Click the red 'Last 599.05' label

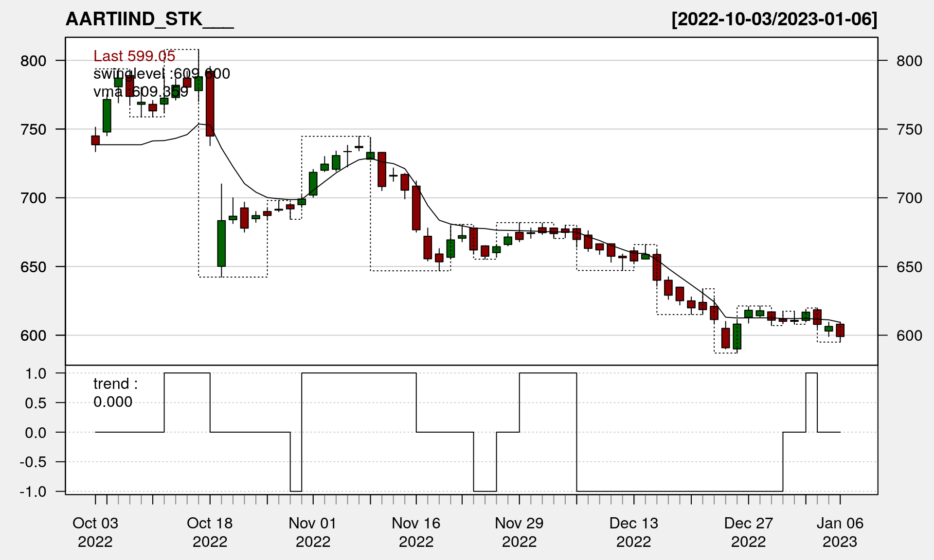134,56
